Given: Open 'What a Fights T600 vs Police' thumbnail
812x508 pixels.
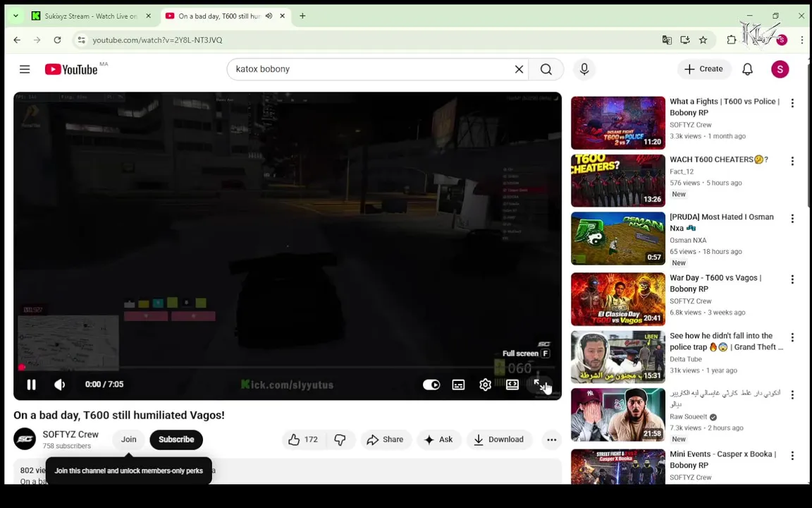Looking at the screenshot, I should pyautogui.click(x=617, y=123).
